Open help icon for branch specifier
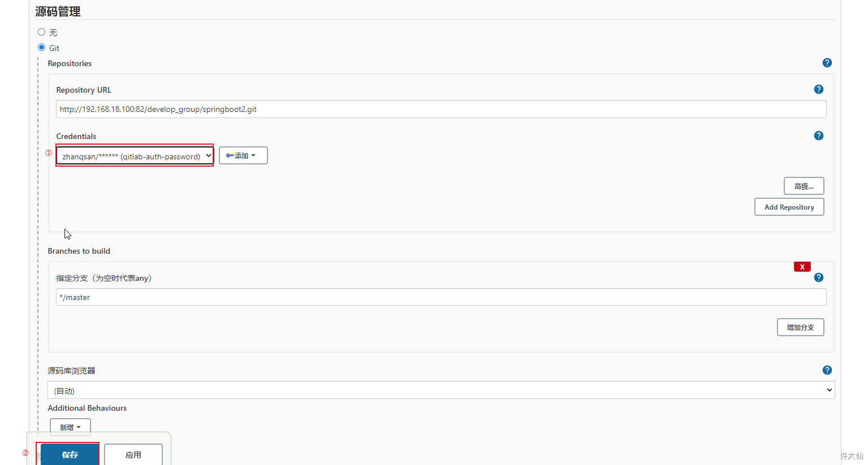The height and width of the screenshot is (465, 868). [818, 277]
